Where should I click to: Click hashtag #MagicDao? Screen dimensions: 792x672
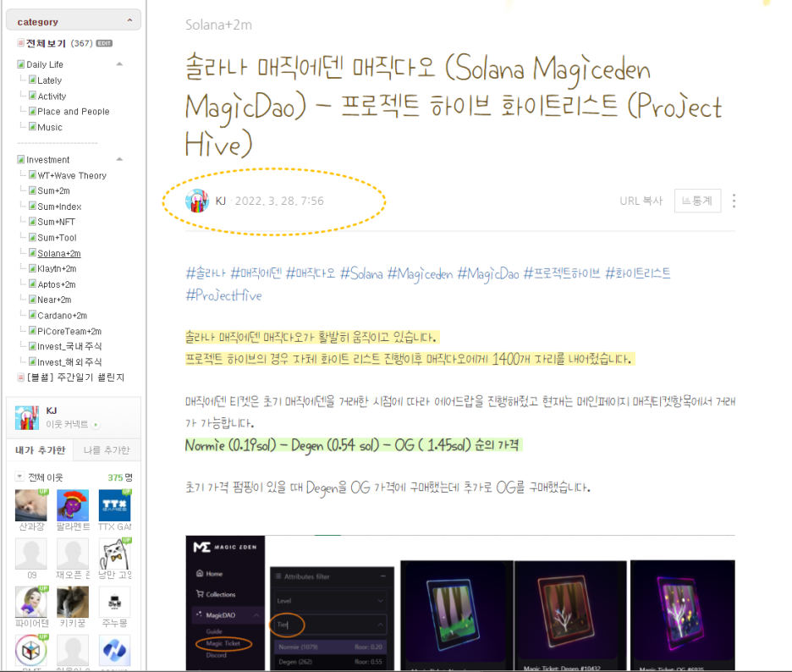[488, 274]
